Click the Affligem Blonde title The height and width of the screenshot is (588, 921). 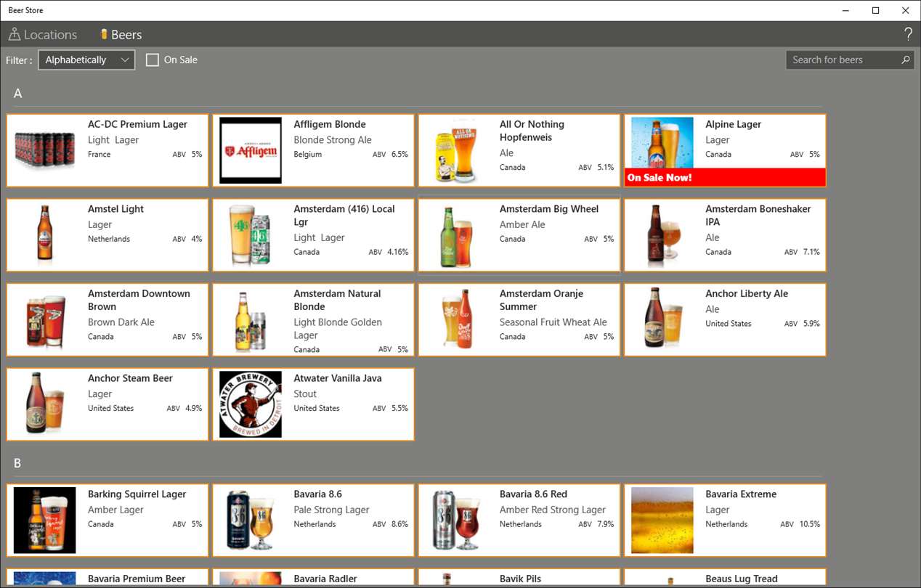330,124
